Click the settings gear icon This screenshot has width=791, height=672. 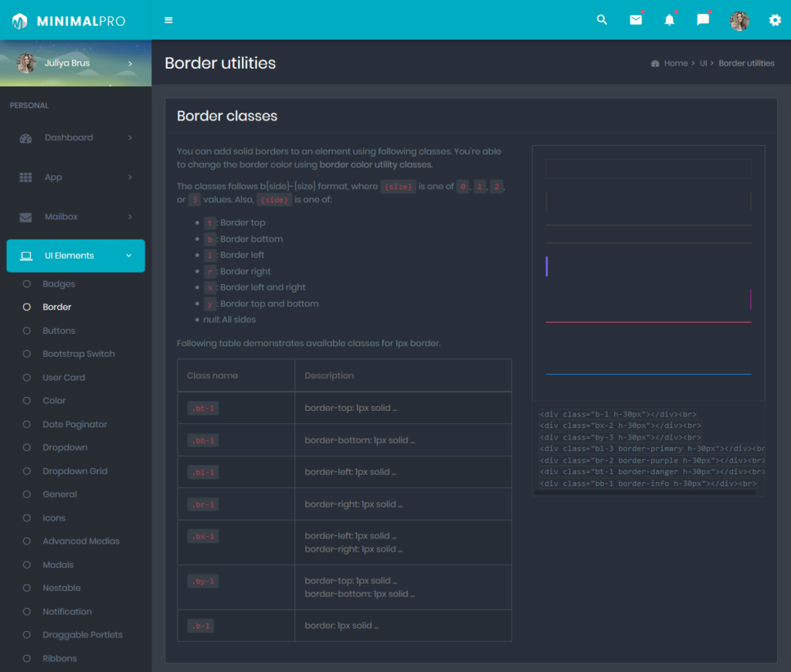(775, 19)
